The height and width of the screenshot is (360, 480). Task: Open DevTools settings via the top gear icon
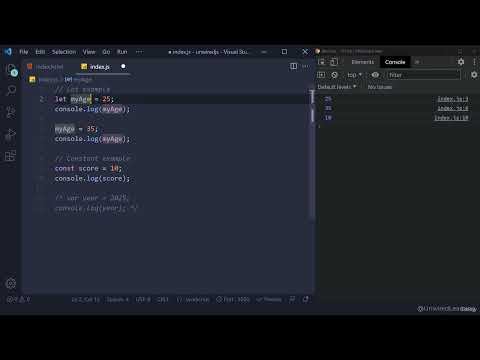pyautogui.click(x=461, y=62)
